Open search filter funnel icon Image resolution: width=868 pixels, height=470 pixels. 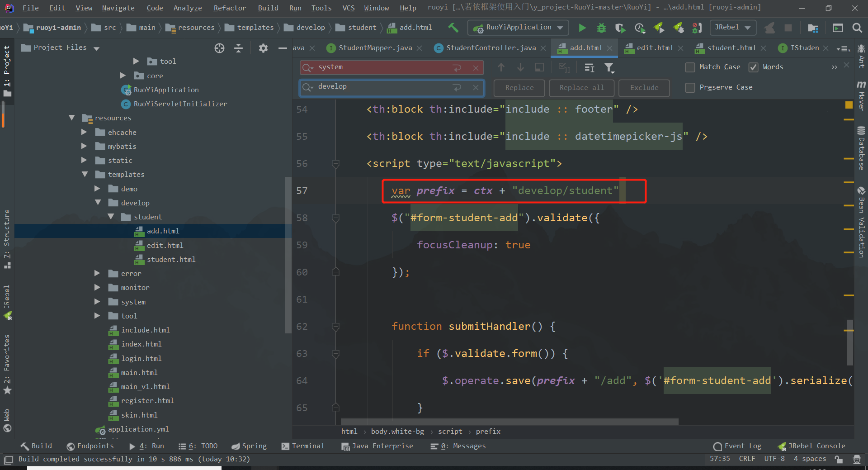point(609,68)
